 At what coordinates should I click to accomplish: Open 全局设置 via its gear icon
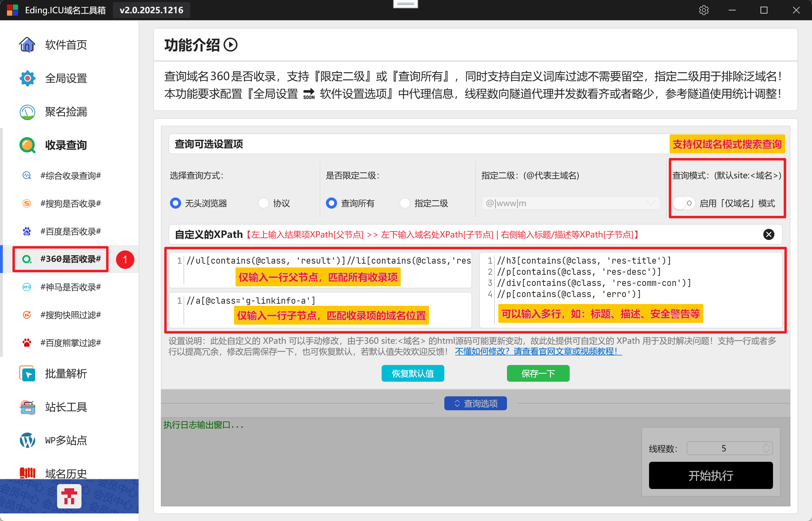tap(27, 78)
